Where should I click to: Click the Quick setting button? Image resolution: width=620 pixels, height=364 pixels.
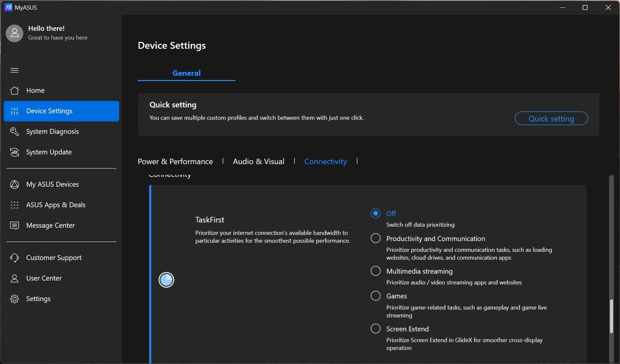pos(551,119)
